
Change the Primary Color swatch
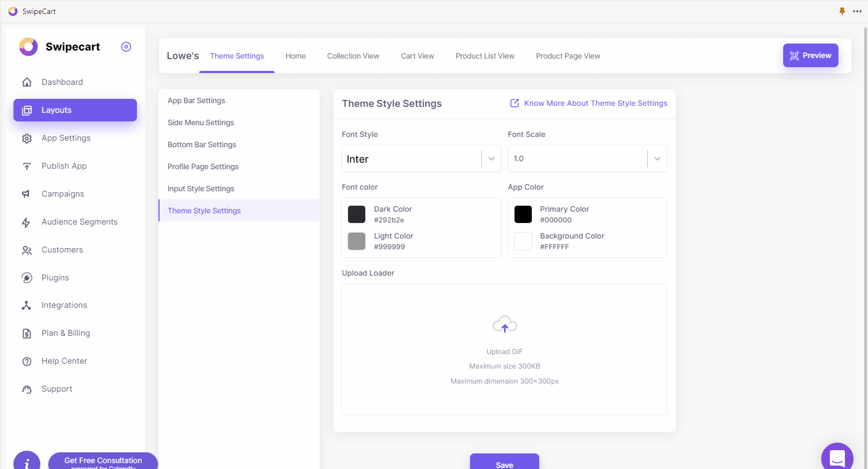(x=523, y=214)
